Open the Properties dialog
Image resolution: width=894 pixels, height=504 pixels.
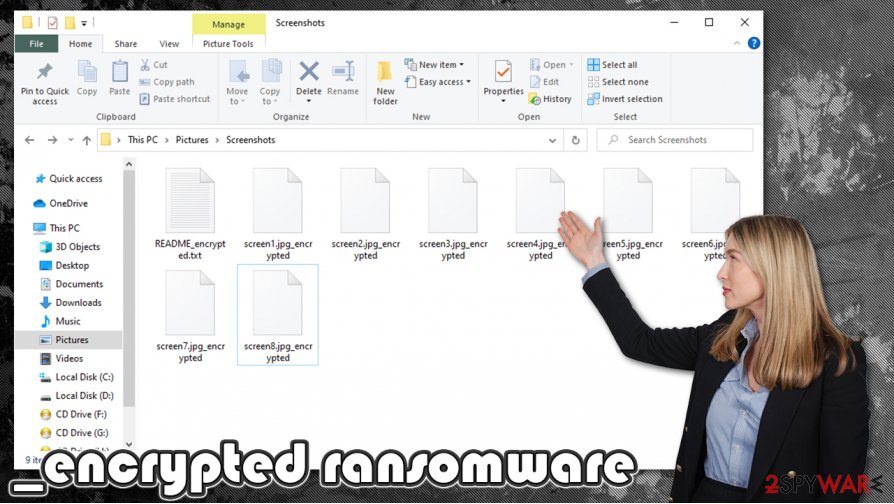pos(503,82)
